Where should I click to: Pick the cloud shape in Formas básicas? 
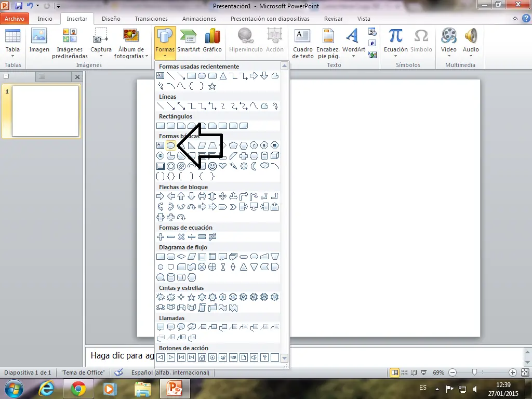coord(264,166)
